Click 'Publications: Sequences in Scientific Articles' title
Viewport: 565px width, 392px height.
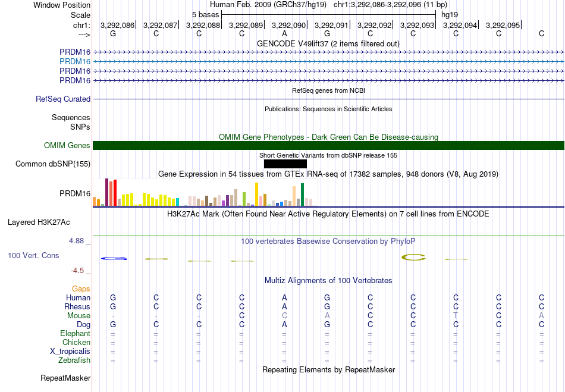328,109
